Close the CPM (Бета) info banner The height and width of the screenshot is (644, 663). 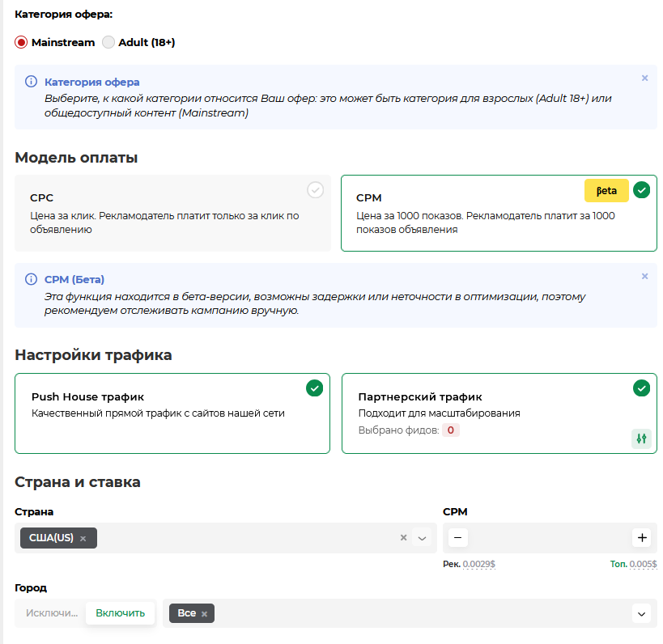point(644,276)
